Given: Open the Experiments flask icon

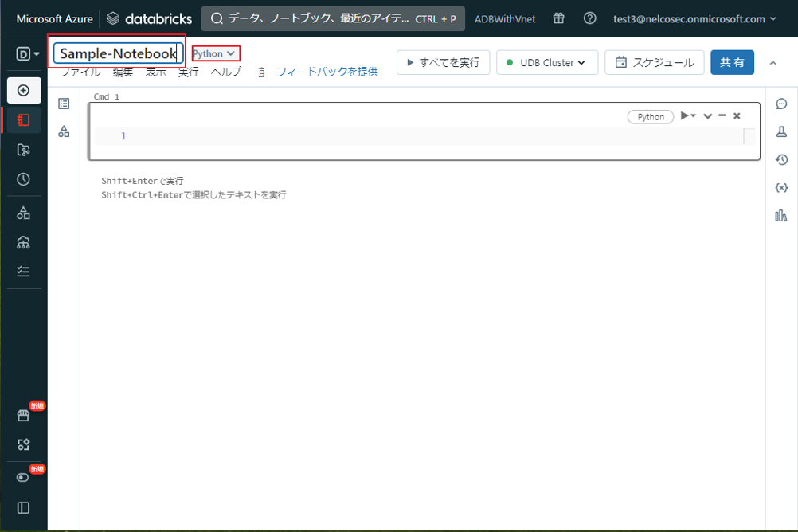Looking at the screenshot, I should (x=781, y=131).
